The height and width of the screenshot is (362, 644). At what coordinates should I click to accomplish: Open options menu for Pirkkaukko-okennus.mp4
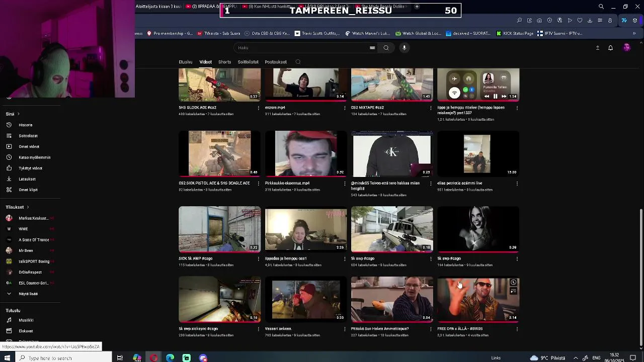[x=345, y=183]
